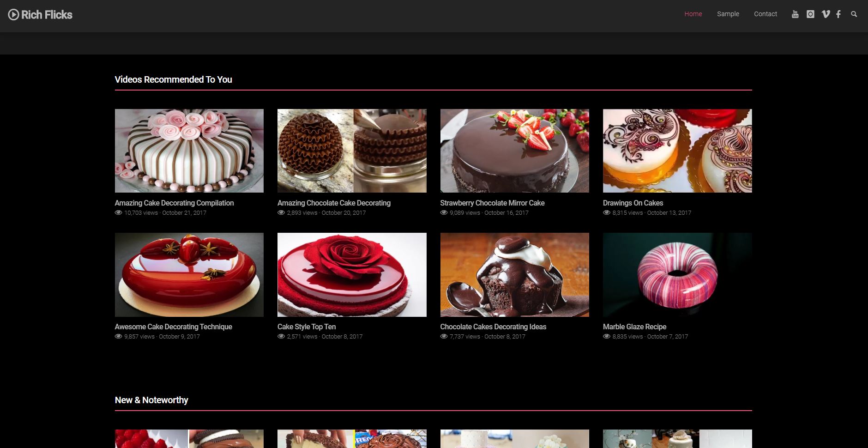Open the Facebook social icon

pyautogui.click(x=838, y=14)
